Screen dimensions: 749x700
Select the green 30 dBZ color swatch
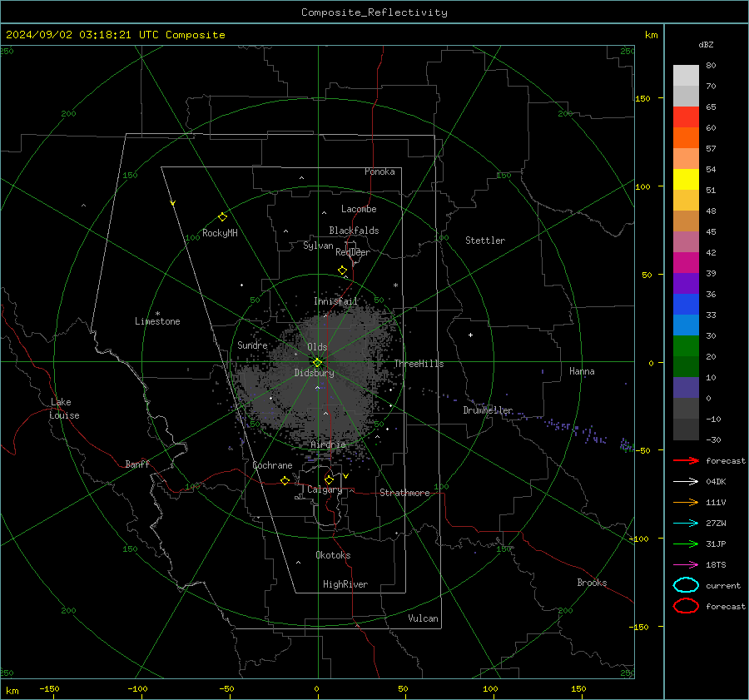click(686, 346)
